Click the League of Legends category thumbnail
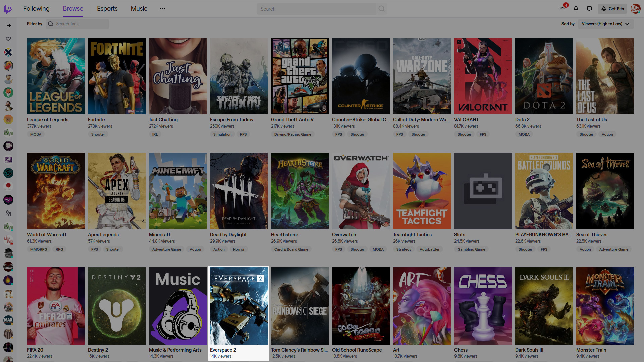 click(x=56, y=76)
